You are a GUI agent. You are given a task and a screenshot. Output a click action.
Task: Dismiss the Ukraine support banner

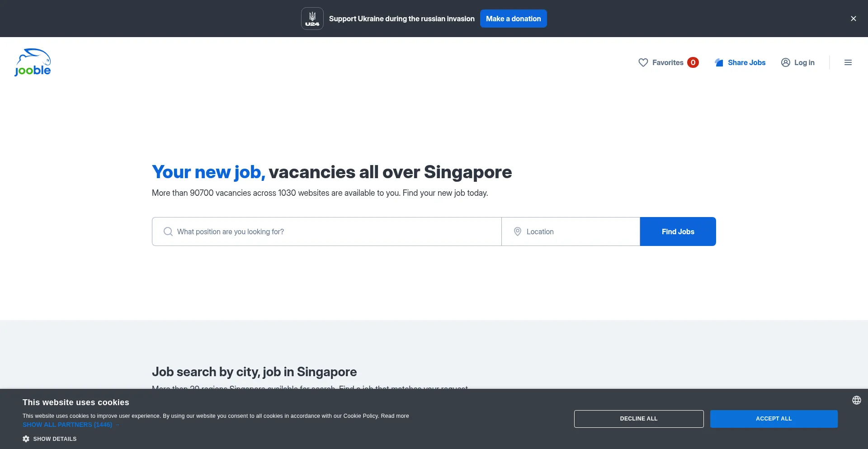[853, 19]
